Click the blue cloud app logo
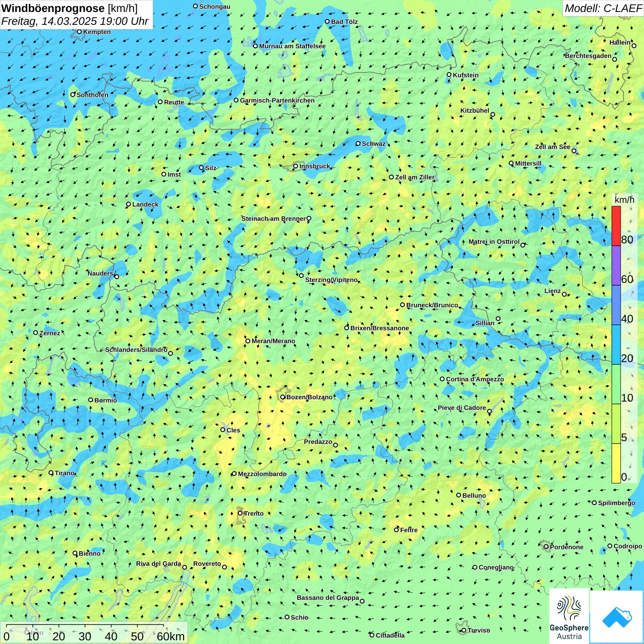 click(617, 617)
